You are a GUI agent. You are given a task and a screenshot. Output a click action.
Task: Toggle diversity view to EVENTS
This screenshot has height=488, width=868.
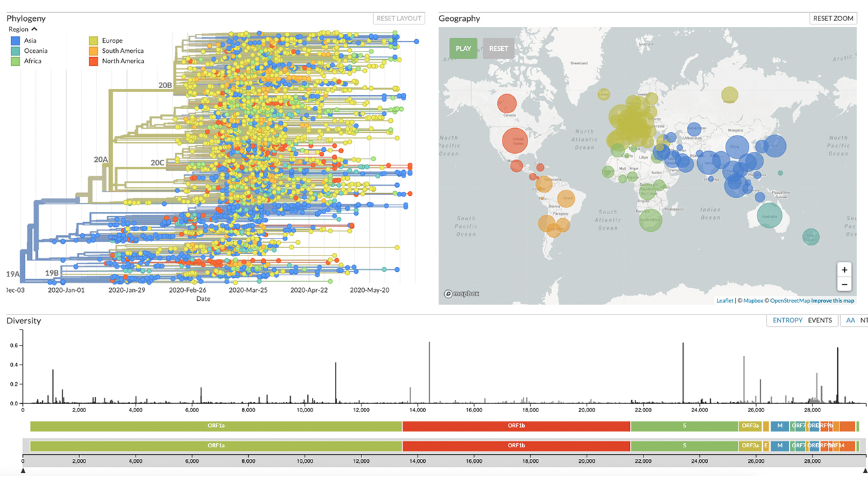coord(820,321)
